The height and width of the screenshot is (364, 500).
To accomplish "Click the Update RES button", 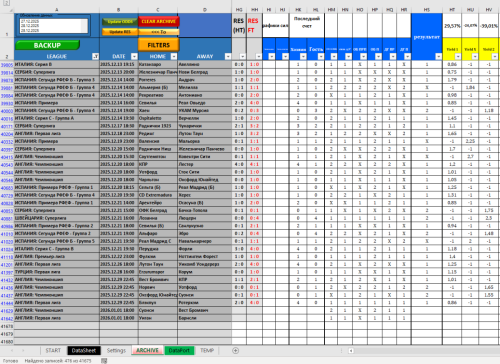I will (120, 32).
